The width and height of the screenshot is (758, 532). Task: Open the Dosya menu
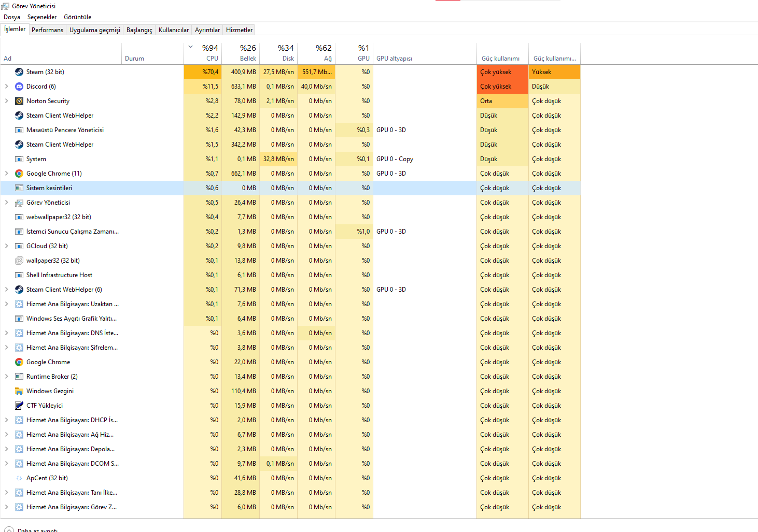coord(12,17)
